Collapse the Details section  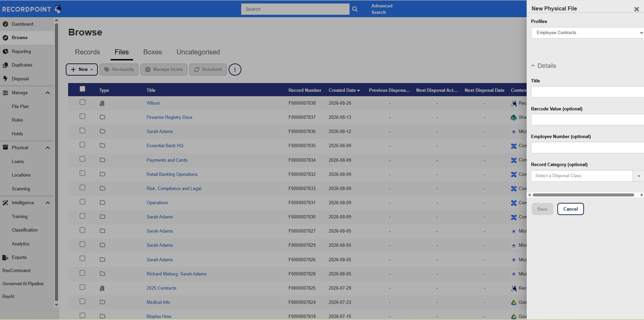coord(544,66)
